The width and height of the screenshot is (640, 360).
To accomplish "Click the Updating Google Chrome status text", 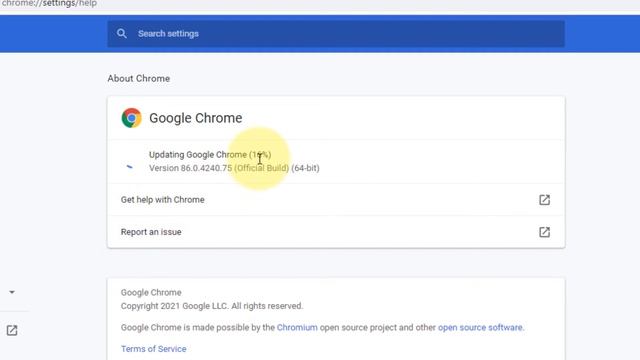I will coord(210,155).
